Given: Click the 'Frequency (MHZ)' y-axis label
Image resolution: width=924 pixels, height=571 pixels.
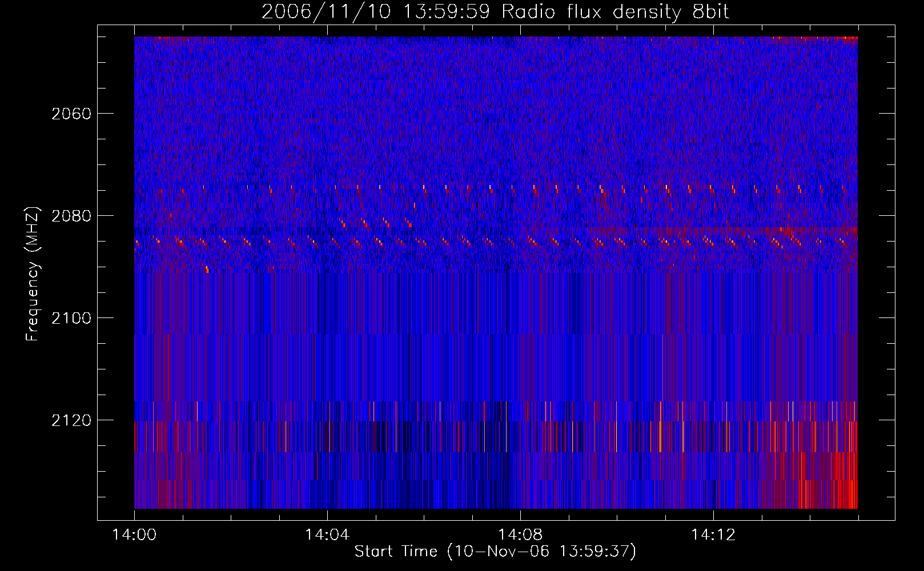Looking at the screenshot, I should [x=33, y=274].
